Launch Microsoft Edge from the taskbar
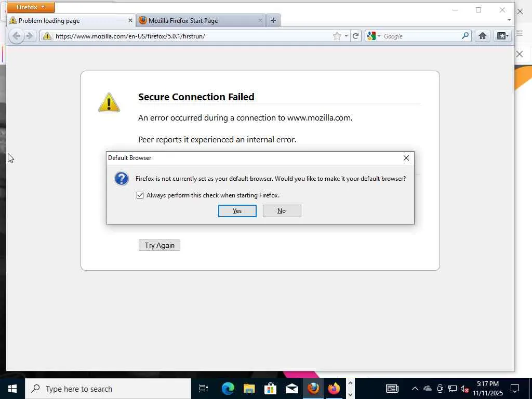This screenshot has width=532, height=399. pyautogui.click(x=228, y=389)
